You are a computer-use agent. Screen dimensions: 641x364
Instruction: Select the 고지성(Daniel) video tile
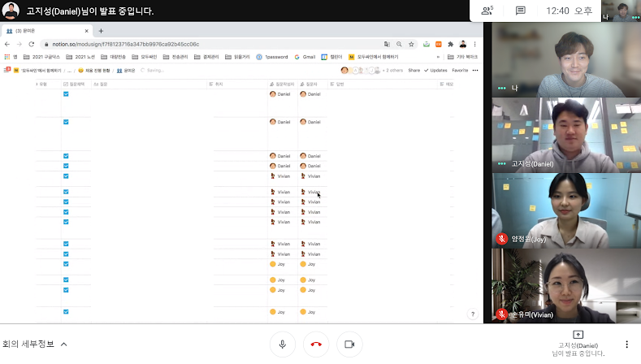pos(566,135)
